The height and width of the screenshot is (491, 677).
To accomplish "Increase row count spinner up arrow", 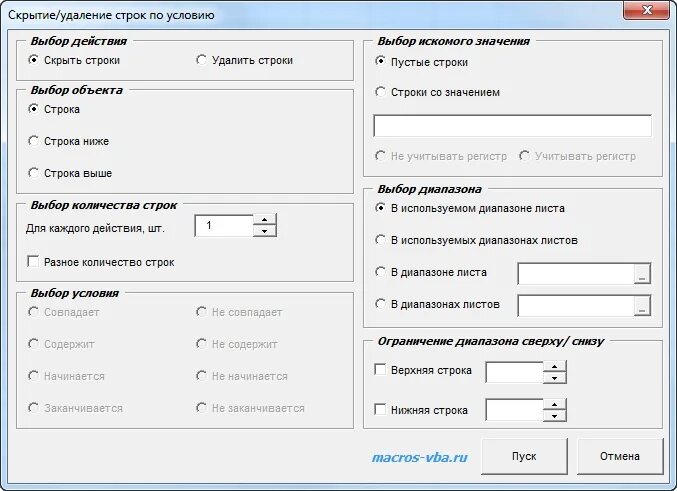I will pos(264,219).
